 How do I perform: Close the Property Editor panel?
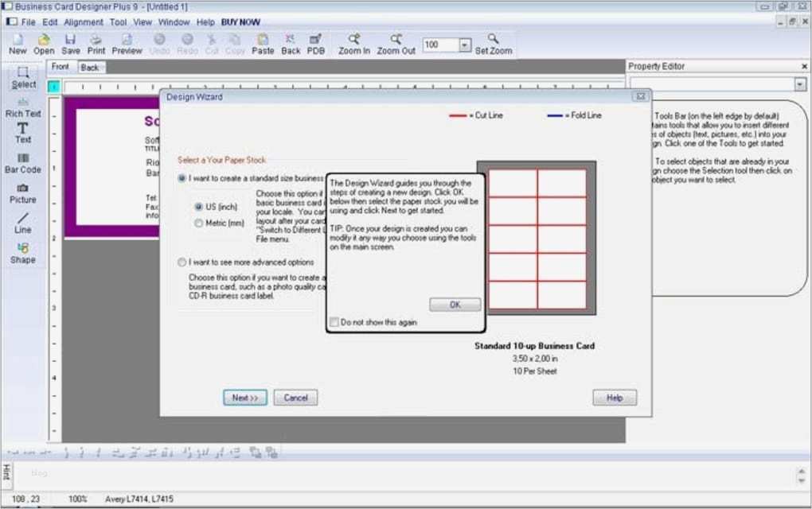coord(804,66)
